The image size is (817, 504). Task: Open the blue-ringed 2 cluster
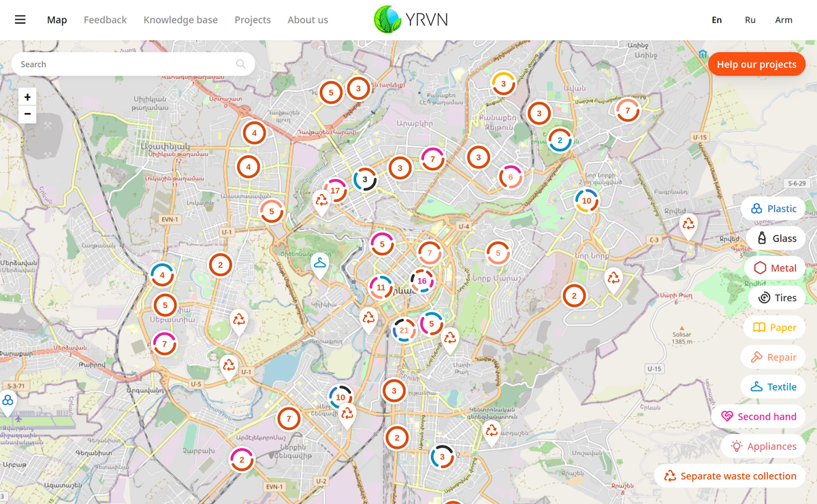560,141
